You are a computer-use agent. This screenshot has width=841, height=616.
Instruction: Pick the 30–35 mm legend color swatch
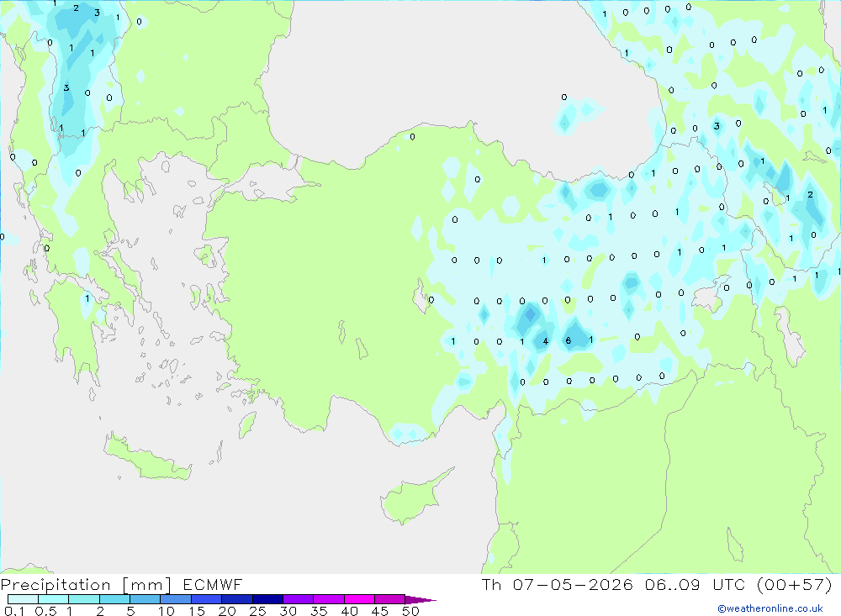click(x=298, y=599)
